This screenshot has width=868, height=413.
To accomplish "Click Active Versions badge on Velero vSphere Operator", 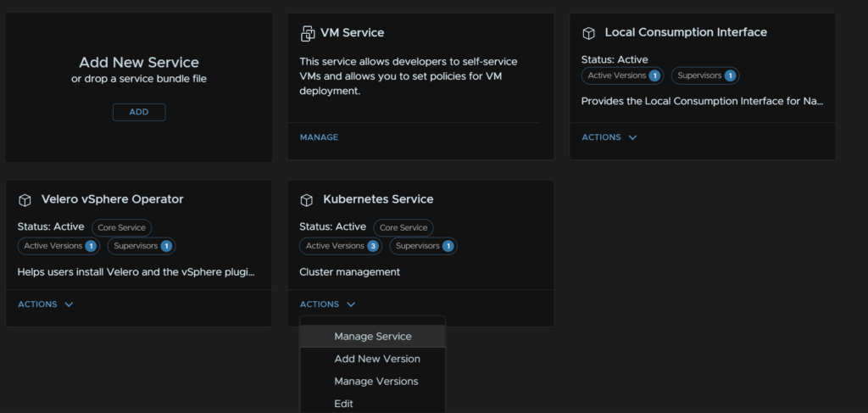I will (x=58, y=246).
